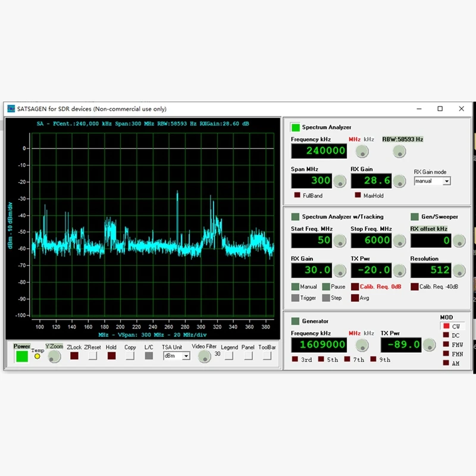This screenshot has width=476, height=476.
Task: Select kHz unit for analyzer frequency
Action: click(x=368, y=139)
